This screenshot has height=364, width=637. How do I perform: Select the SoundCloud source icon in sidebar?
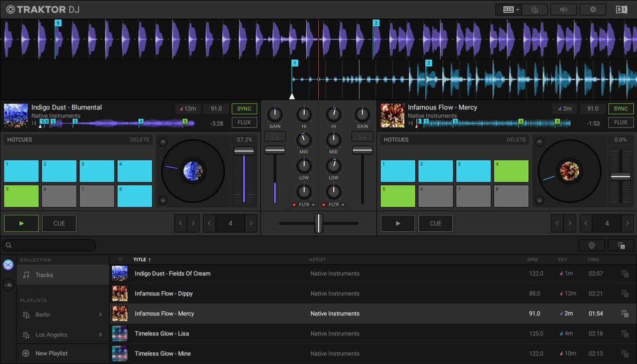[8, 285]
